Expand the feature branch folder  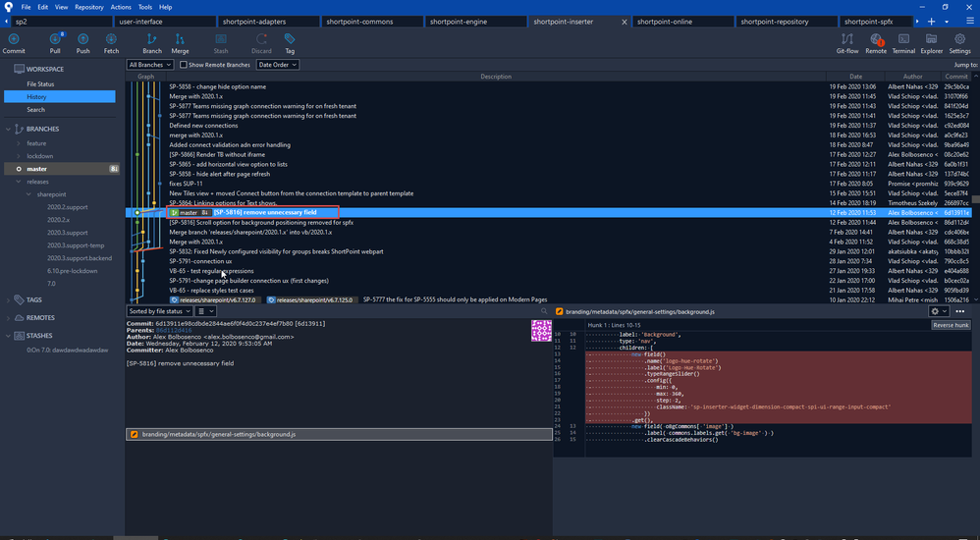36,142
